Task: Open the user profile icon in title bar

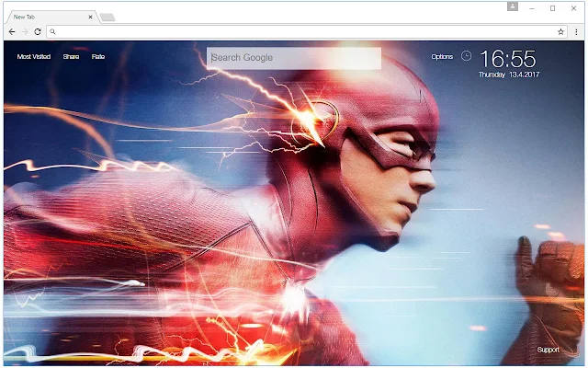Action: coord(513,6)
